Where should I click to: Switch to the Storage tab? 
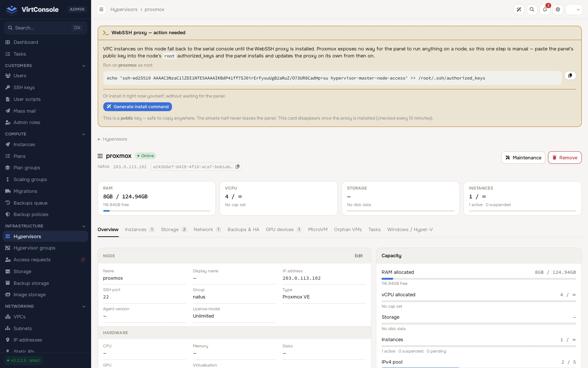174,229
